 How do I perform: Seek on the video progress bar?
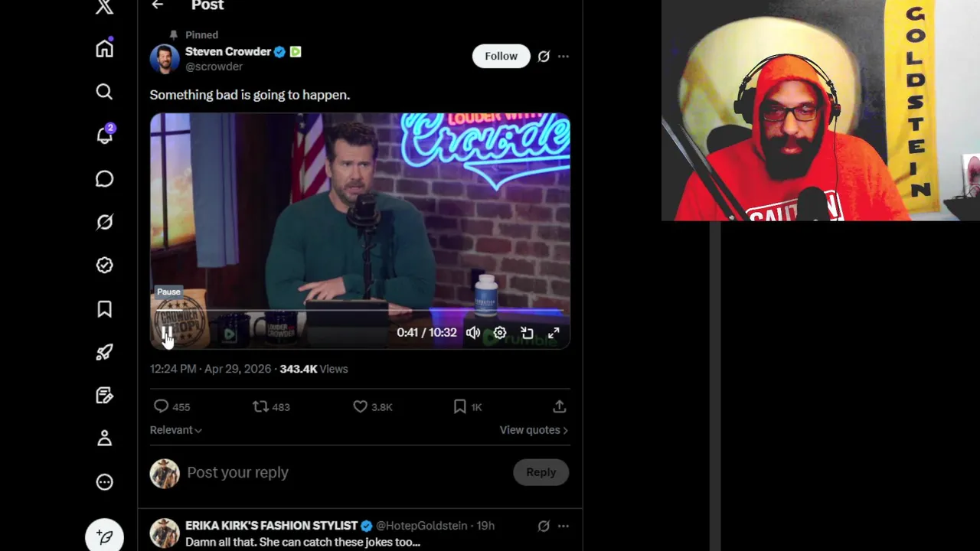pos(360,311)
